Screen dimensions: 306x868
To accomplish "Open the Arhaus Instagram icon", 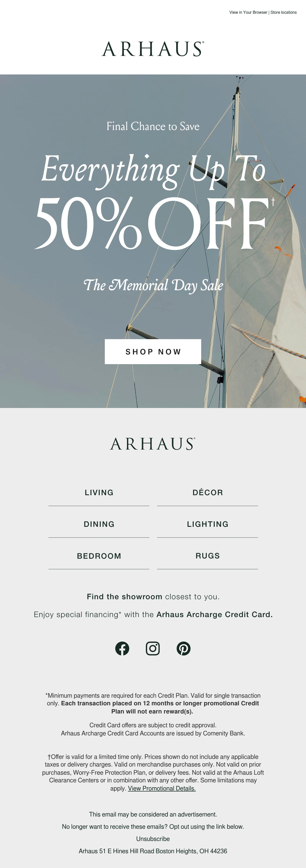I will [153, 648].
